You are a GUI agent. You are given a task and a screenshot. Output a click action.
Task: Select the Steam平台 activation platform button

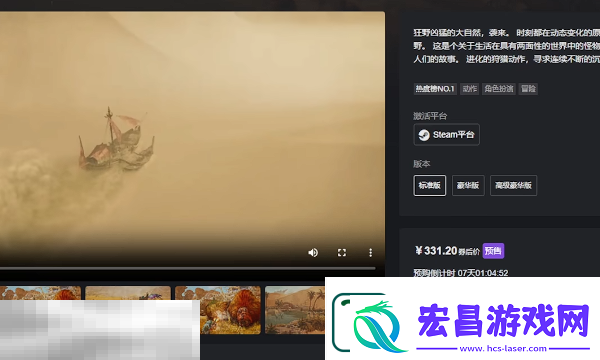[x=447, y=135]
